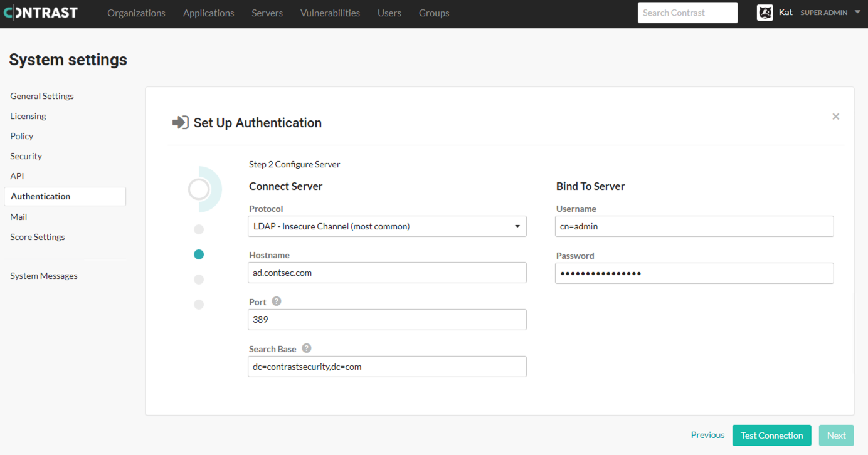Close the Set Up Authentication panel
868x455 pixels.
tap(835, 117)
